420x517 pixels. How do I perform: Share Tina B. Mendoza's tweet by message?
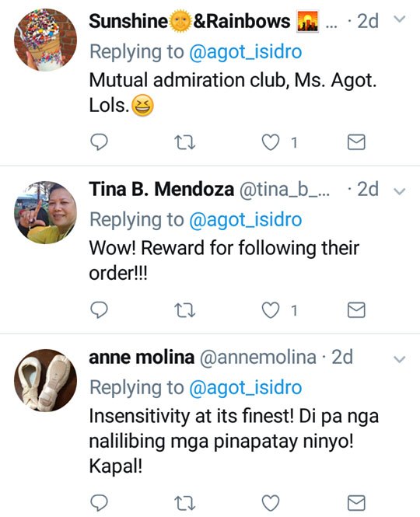pos(356,310)
